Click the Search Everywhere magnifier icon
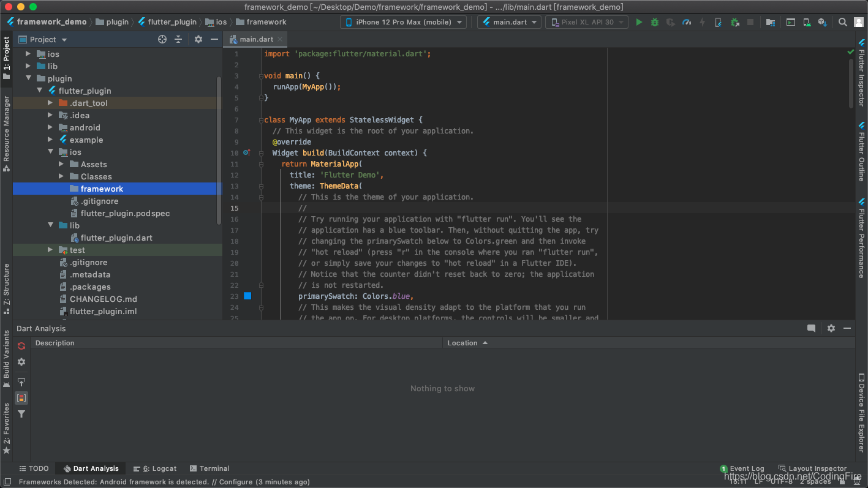Image resolution: width=868 pixels, height=488 pixels. pyautogui.click(x=843, y=22)
